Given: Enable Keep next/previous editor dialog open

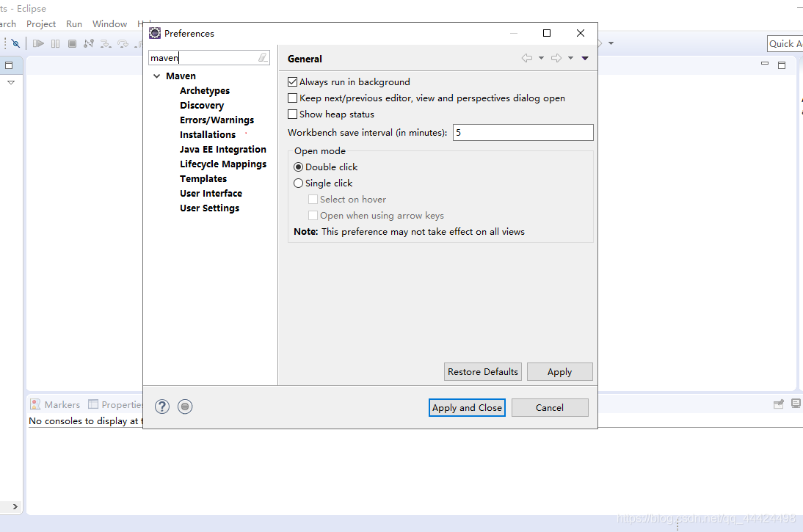Looking at the screenshot, I should tap(292, 98).
